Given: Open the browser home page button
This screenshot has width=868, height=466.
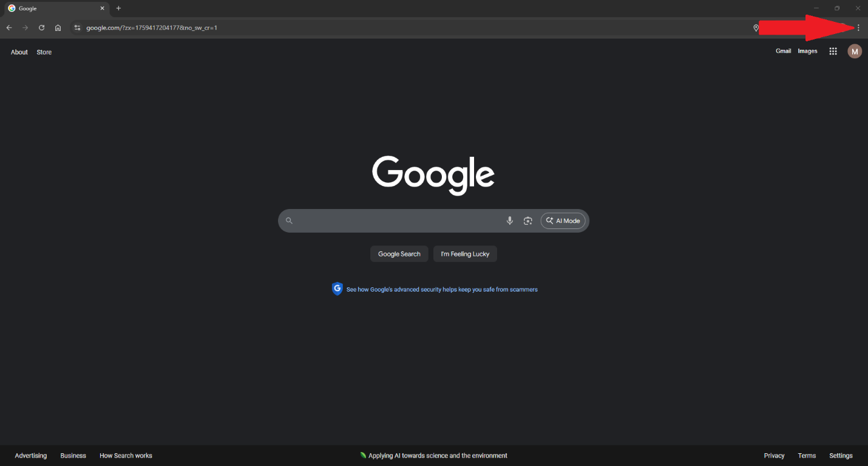Looking at the screenshot, I should (x=58, y=28).
